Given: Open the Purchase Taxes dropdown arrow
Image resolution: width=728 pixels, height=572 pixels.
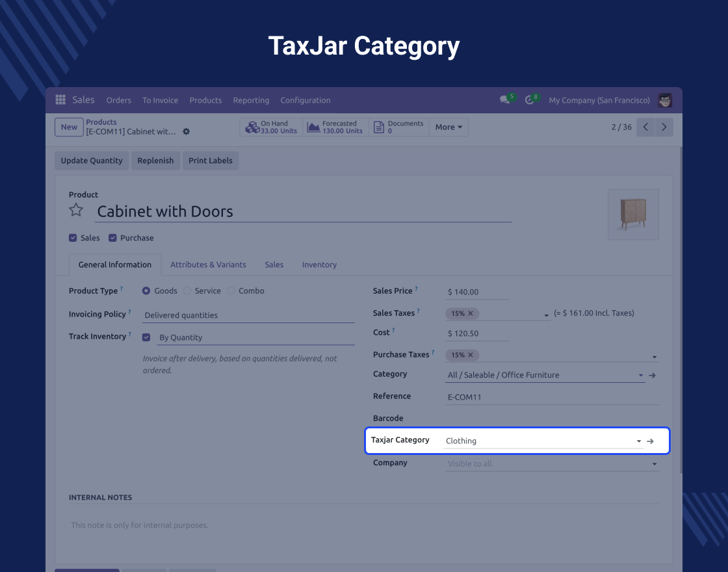Looking at the screenshot, I should point(655,357).
